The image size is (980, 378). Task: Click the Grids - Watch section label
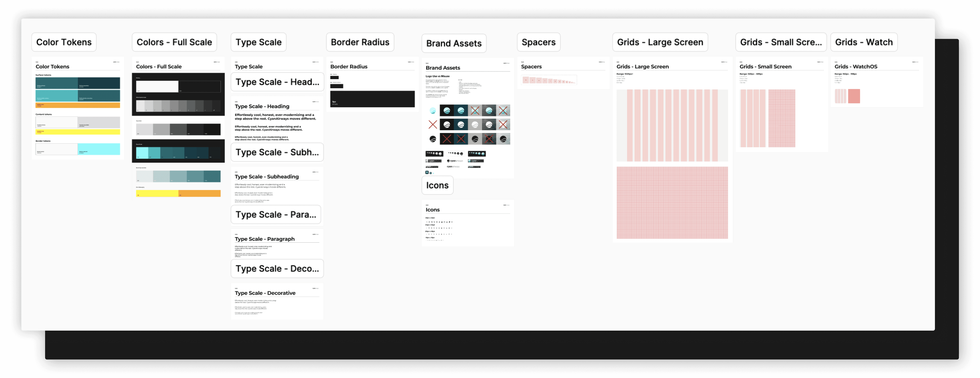tap(864, 42)
